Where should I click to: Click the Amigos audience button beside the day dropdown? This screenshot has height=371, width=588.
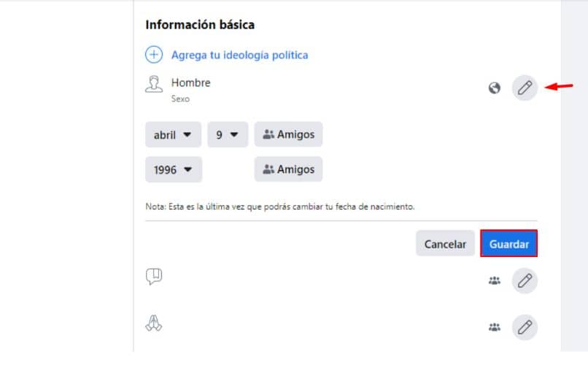pyautogui.click(x=288, y=134)
